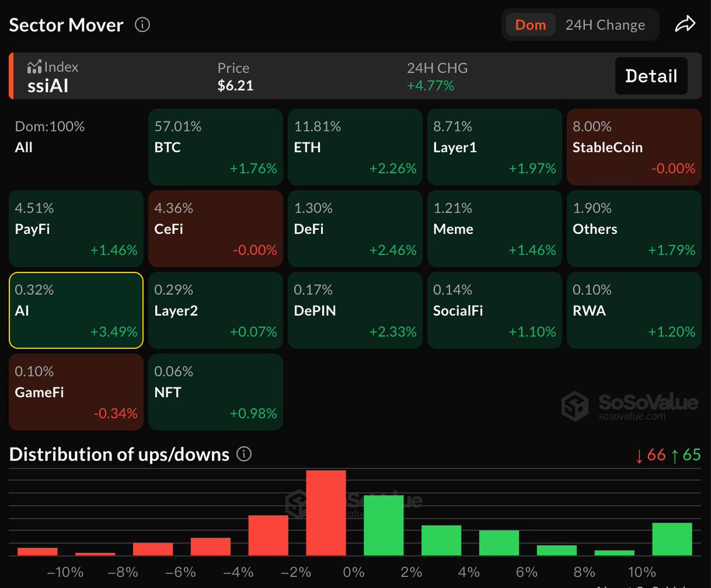Image resolution: width=711 pixels, height=588 pixels.
Task: Click the ssiAI index name
Action: coord(48,86)
